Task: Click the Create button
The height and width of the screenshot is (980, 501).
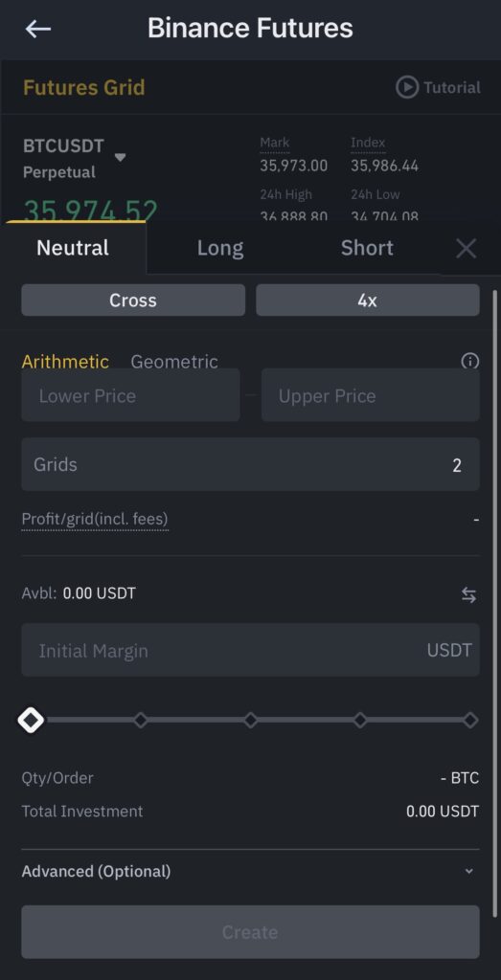Action: (x=250, y=932)
